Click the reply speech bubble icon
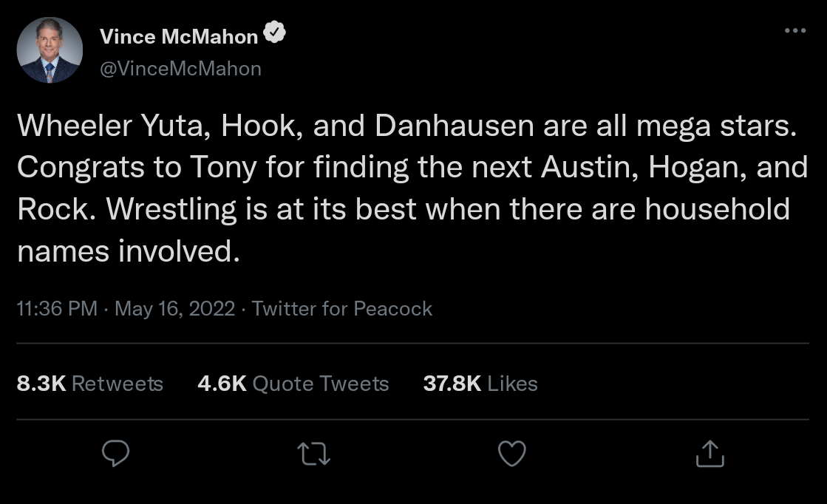The width and height of the screenshot is (827, 504). click(x=115, y=454)
